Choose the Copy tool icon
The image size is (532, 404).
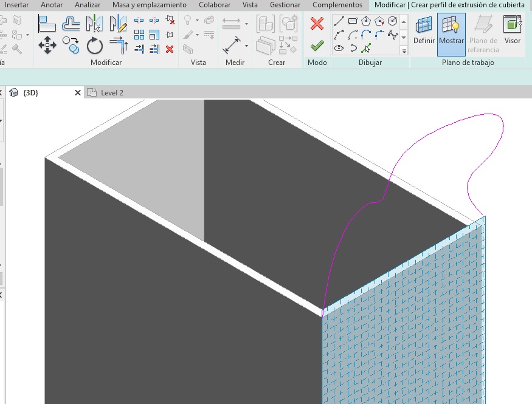click(x=71, y=45)
